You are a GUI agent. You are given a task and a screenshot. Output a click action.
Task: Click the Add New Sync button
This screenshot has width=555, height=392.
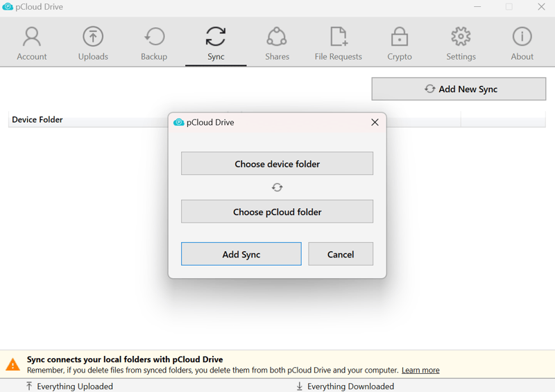point(459,89)
